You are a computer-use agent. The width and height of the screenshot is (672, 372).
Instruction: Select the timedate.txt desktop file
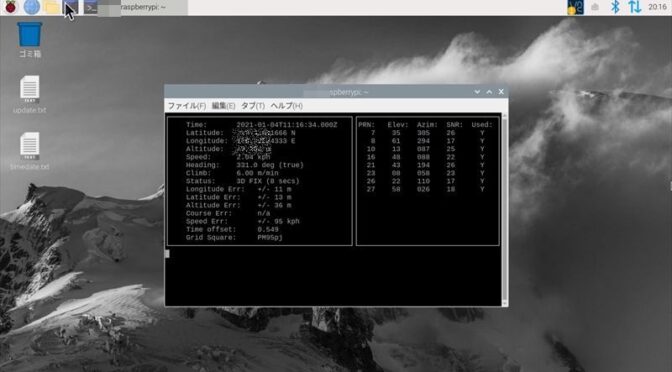30,151
